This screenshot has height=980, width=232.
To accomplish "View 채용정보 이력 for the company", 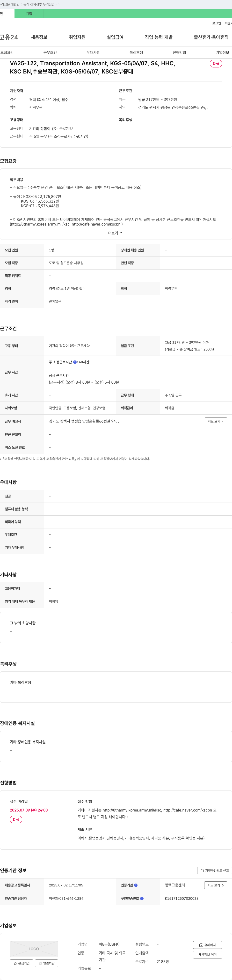I will [x=207, y=955].
